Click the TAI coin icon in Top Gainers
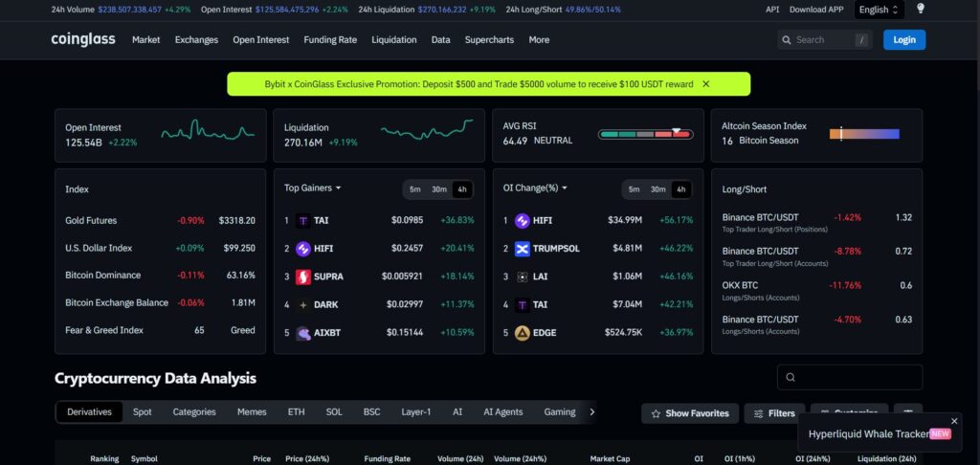Screen dimensions: 980x465 [303, 221]
